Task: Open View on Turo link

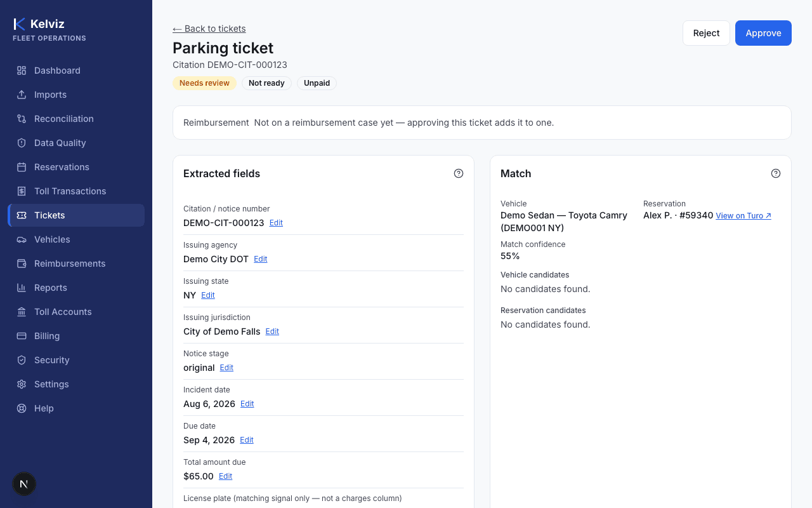Action: coord(743,216)
